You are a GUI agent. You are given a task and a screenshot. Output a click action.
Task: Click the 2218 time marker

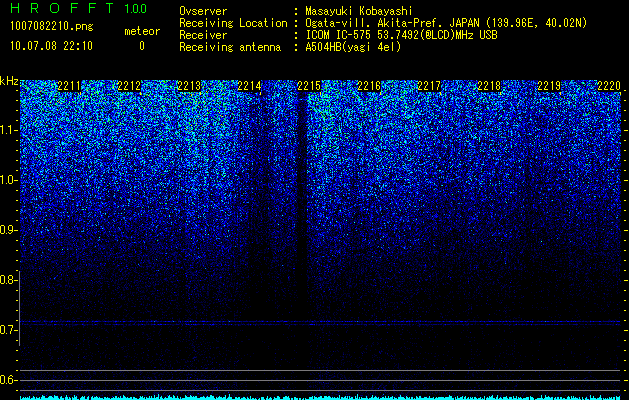489,86
